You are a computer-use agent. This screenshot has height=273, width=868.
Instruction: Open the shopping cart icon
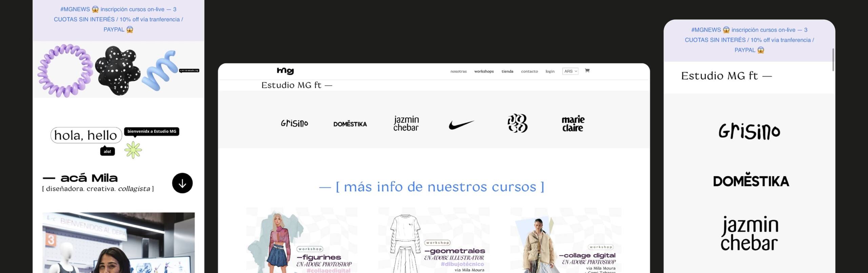click(x=587, y=71)
